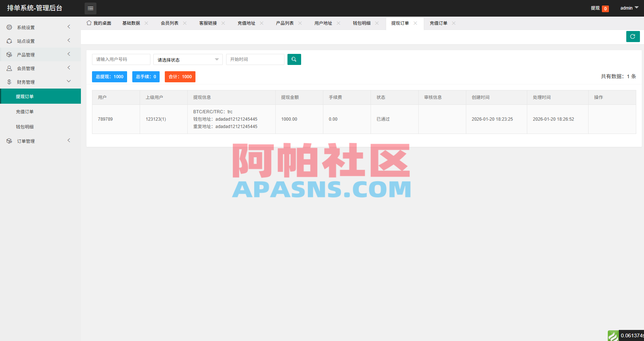The image size is (644, 341).
Task: Focus the 请输入用户号码 input field
Action: [x=121, y=59]
